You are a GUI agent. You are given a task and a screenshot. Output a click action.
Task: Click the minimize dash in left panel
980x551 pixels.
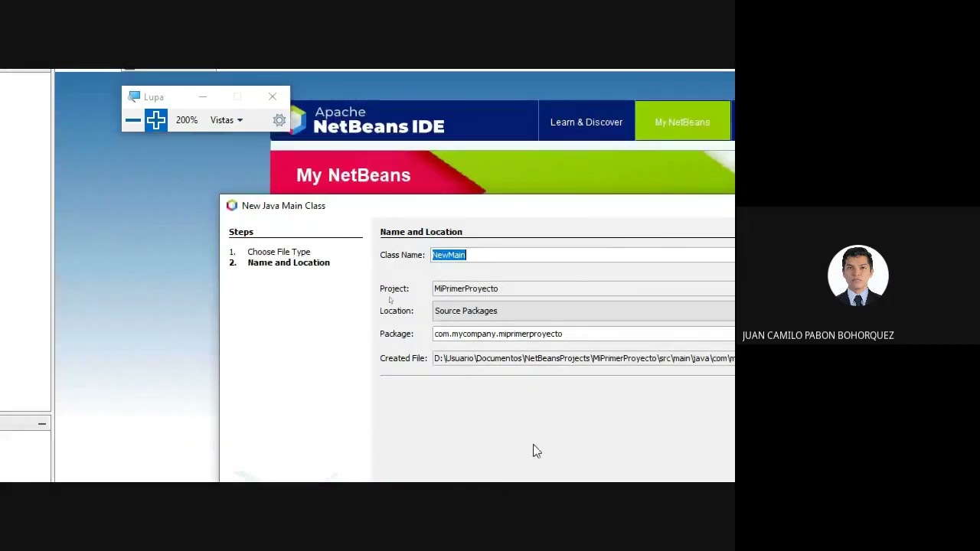(42, 423)
